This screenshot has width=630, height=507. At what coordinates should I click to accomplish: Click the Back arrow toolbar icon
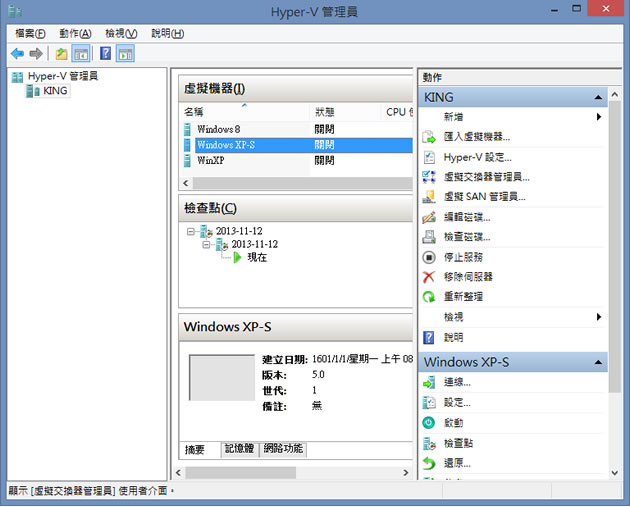coord(18,53)
